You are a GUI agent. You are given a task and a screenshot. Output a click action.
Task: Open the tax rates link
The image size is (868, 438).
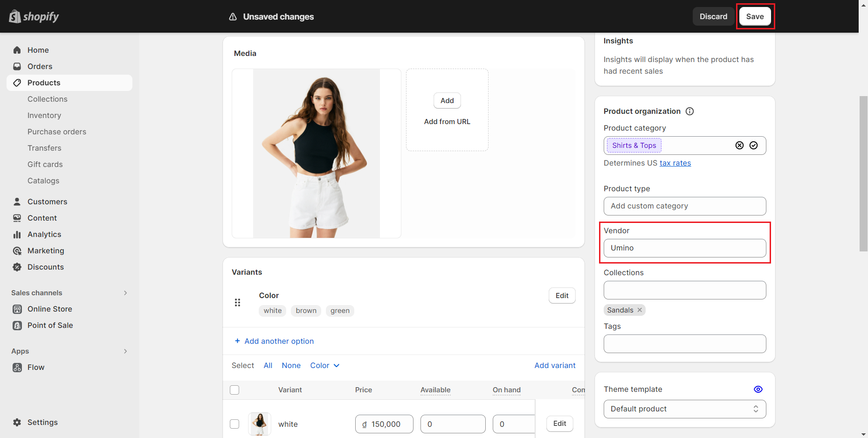click(675, 163)
